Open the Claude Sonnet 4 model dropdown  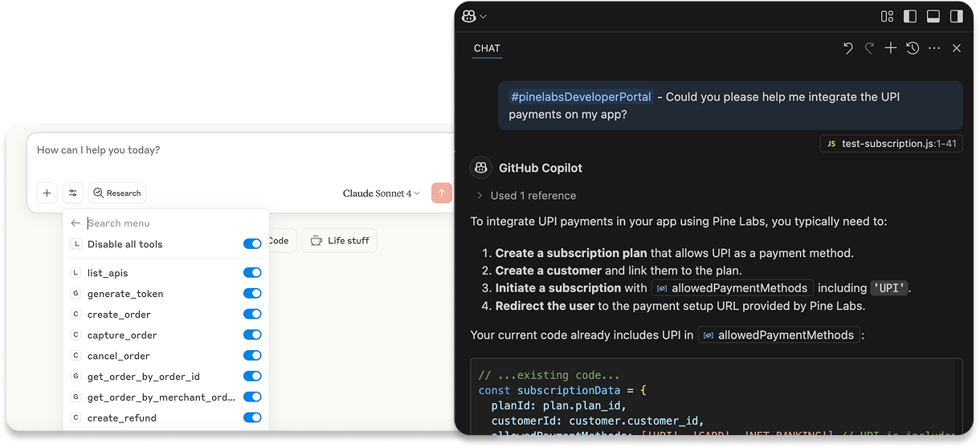coord(381,193)
